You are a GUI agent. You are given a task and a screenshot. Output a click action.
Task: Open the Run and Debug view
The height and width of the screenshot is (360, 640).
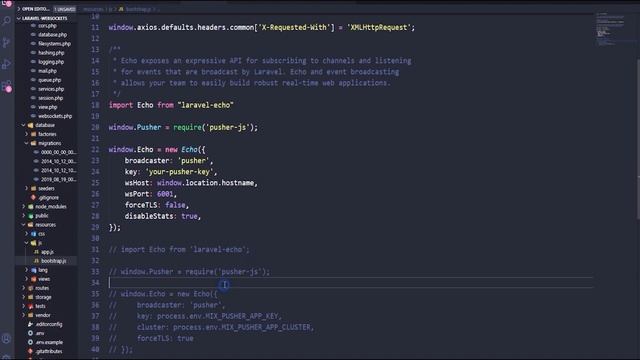pyautogui.click(x=7, y=64)
